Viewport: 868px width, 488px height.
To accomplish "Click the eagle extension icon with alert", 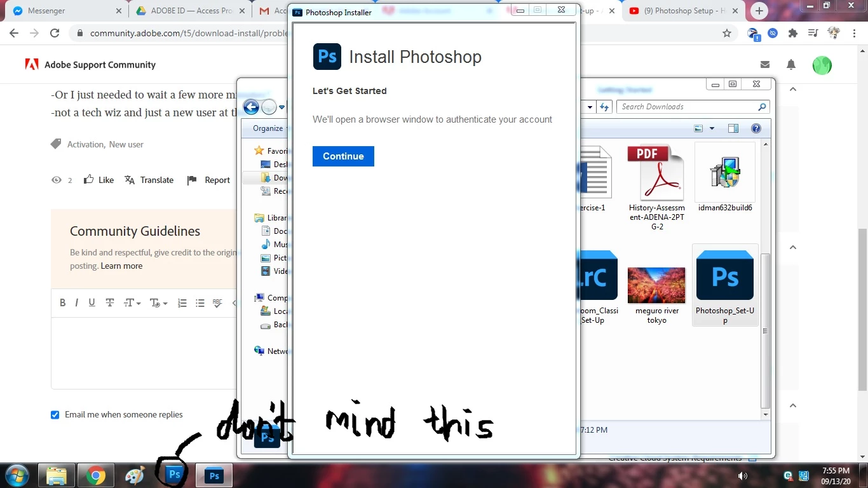I will point(754,34).
